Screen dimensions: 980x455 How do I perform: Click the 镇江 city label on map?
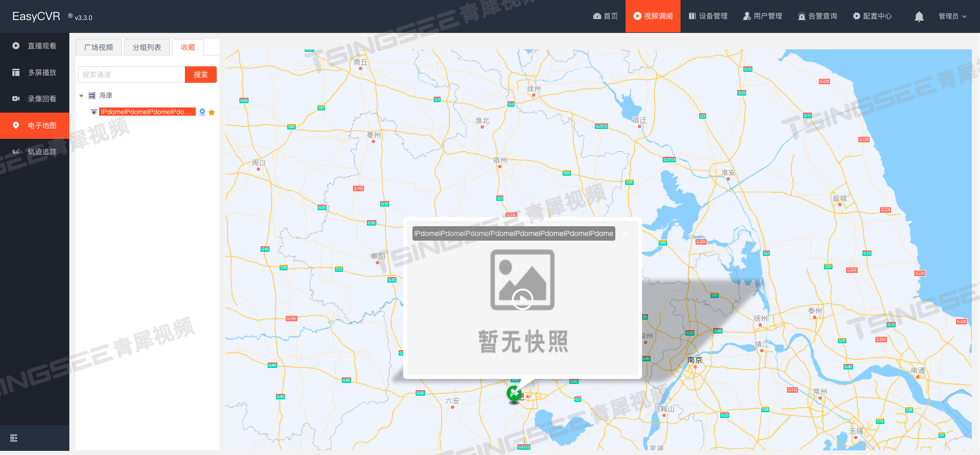(x=762, y=344)
